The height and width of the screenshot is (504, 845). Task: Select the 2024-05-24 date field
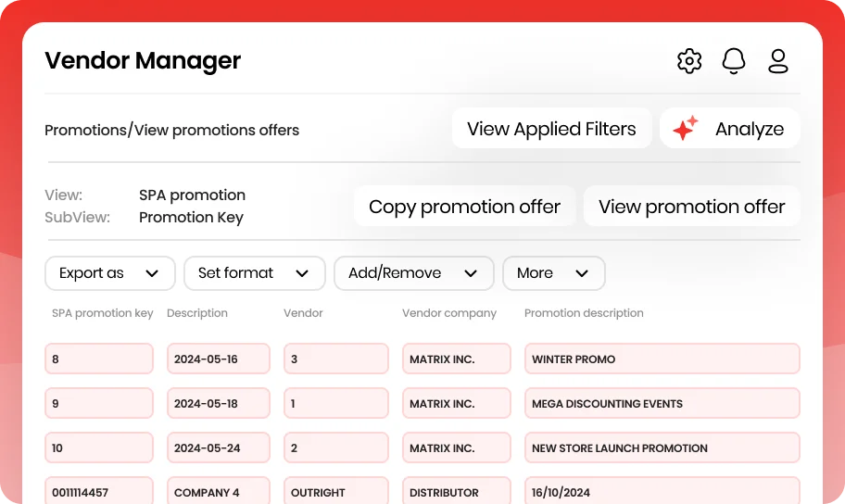coord(219,447)
